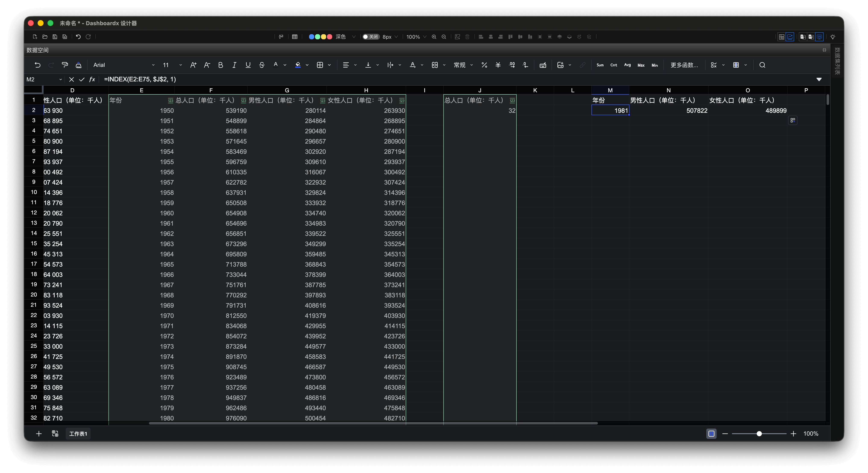Viewport: 868px width, 473px height.
Task: Toggle the 关闭 switch on
Action: pyautogui.click(x=371, y=37)
